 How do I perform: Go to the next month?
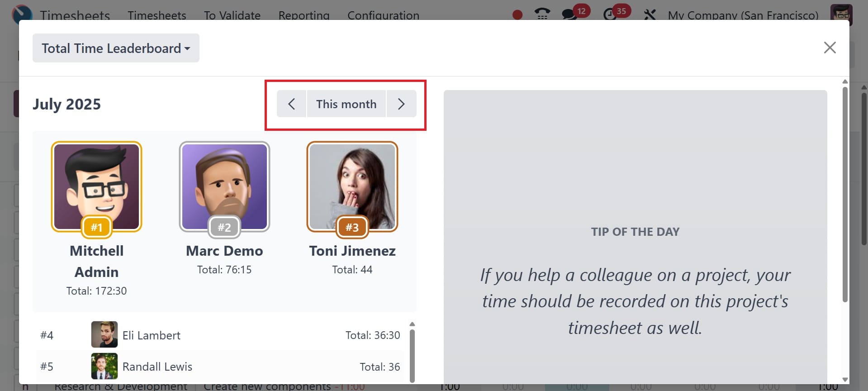click(x=401, y=104)
